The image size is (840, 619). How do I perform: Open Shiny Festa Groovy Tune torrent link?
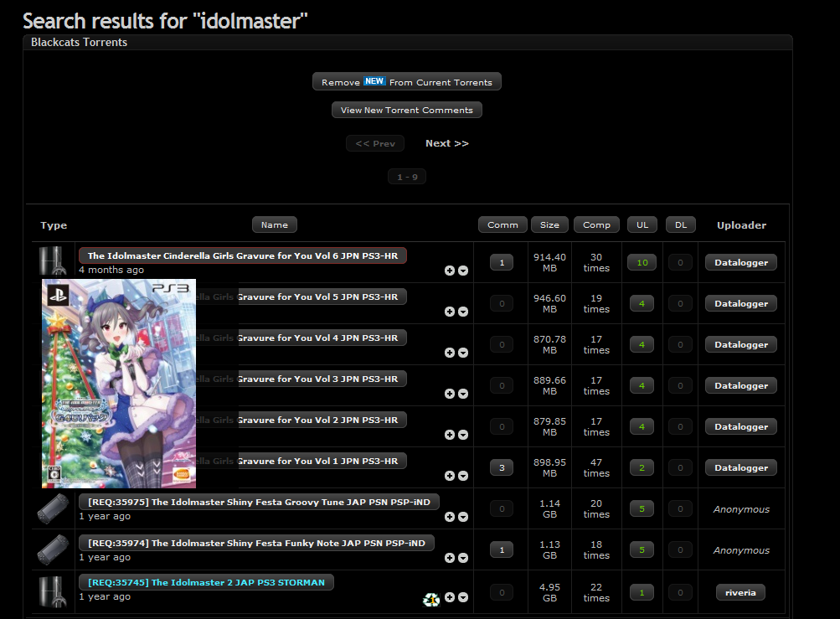point(259,502)
